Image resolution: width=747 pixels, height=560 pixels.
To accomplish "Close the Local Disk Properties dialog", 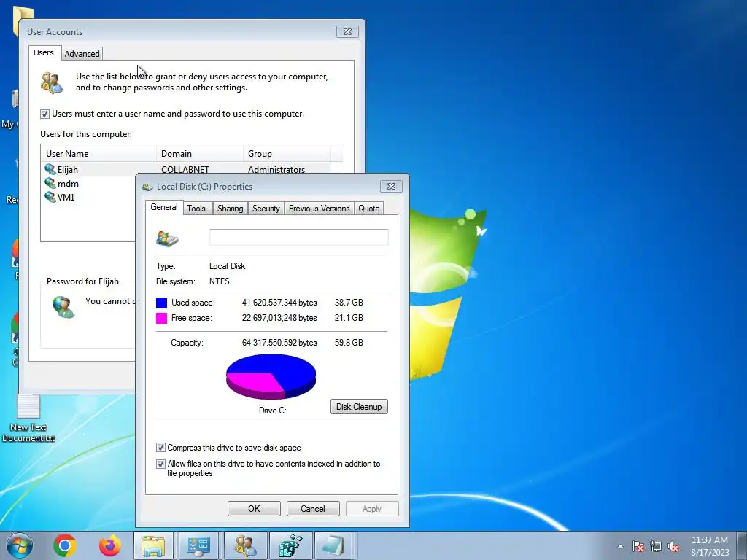I will click(391, 186).
